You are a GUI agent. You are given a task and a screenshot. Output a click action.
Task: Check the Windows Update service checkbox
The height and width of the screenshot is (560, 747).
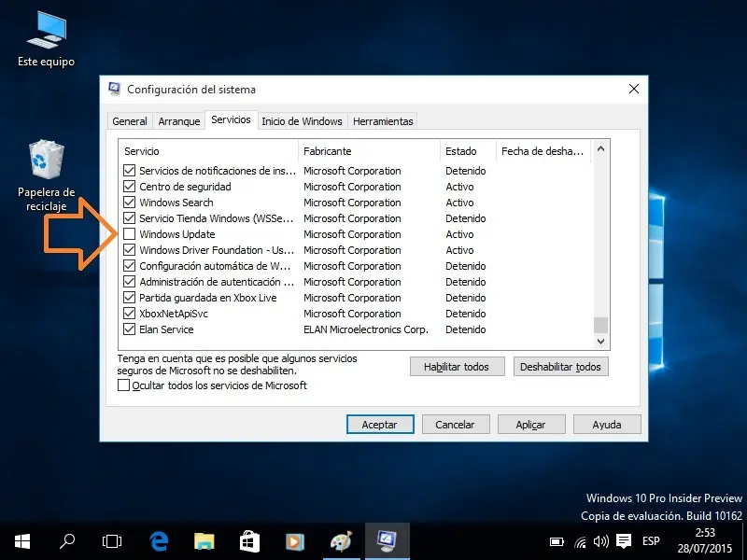129,234
